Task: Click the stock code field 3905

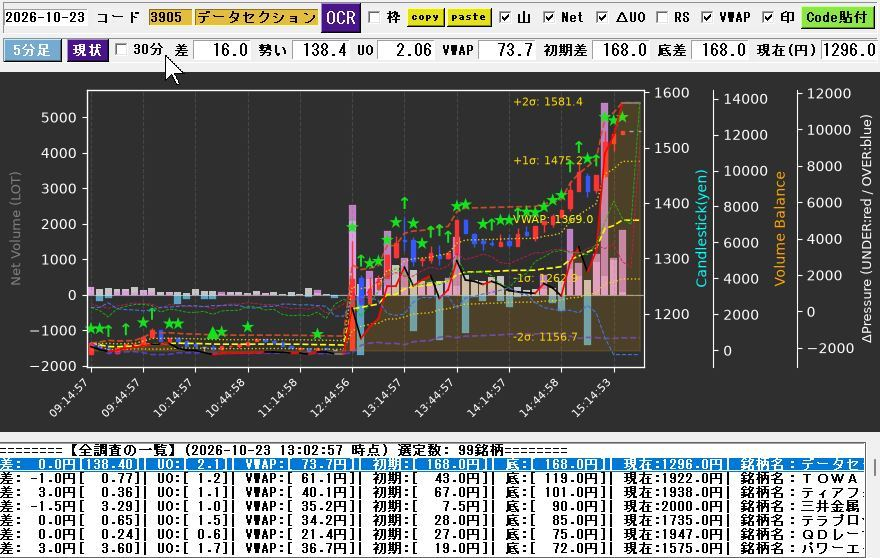Action: [x=169, y=17]
